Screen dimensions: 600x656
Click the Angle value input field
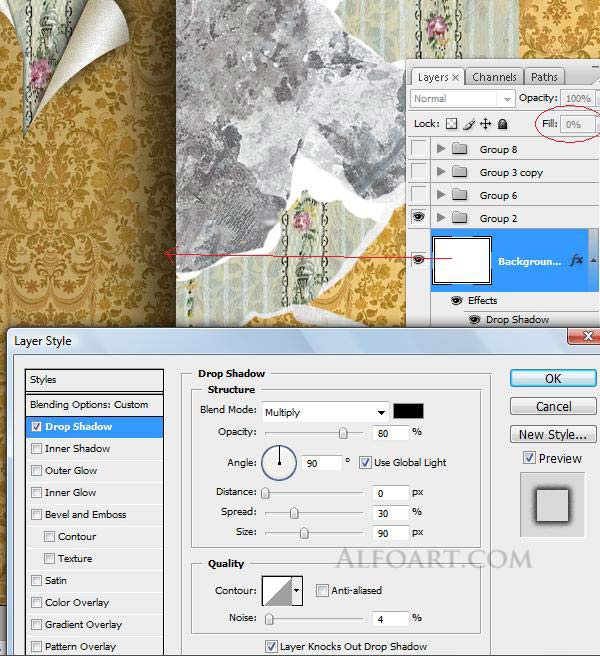[x=321, y=463]
